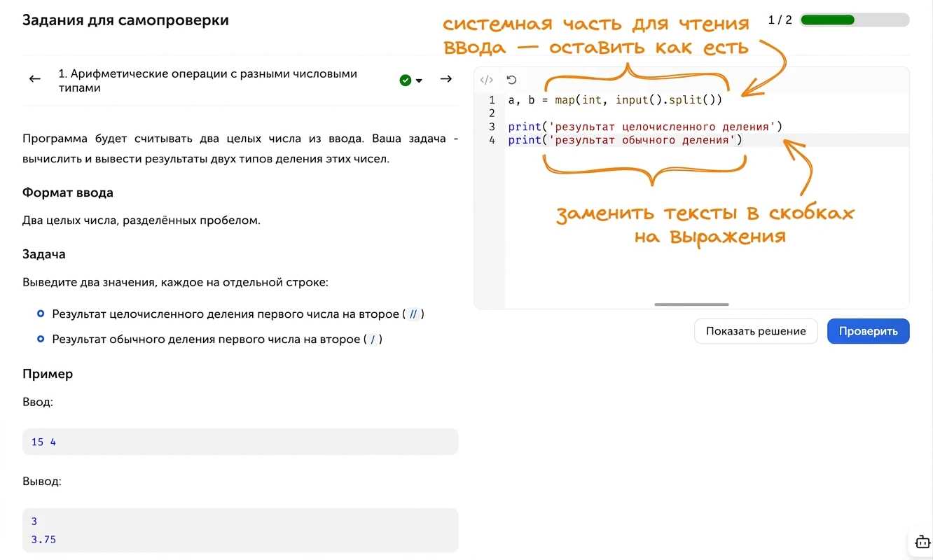Click the Проверить button

[868, 331]
